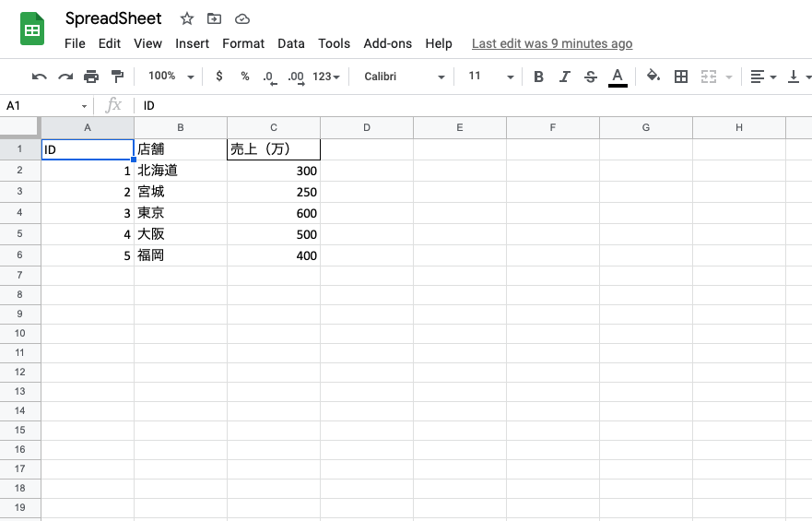Open the File menu
Viewport: 812px width, 521px height.
click(x=75, y=43)
